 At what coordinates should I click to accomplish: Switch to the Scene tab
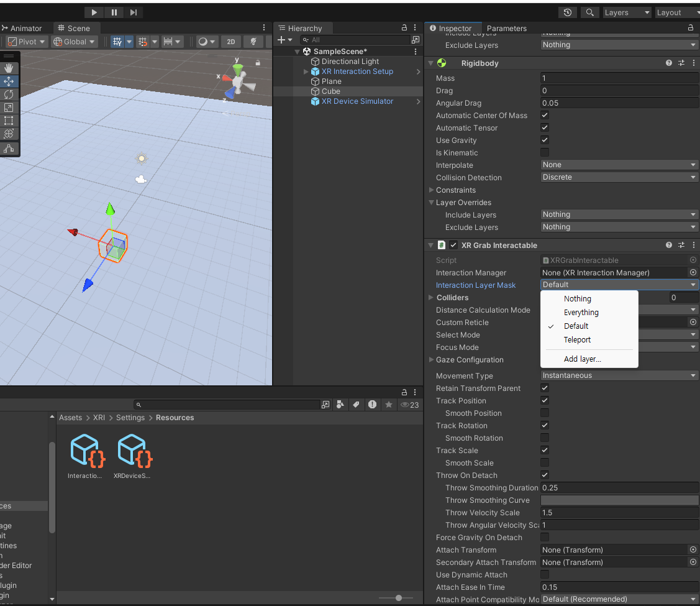click(x=74, y=28)
